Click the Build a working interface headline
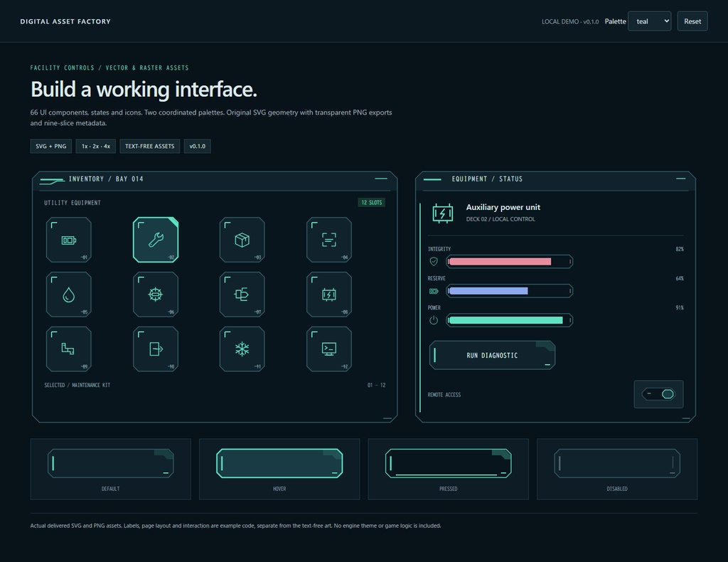 pos(144,89)
